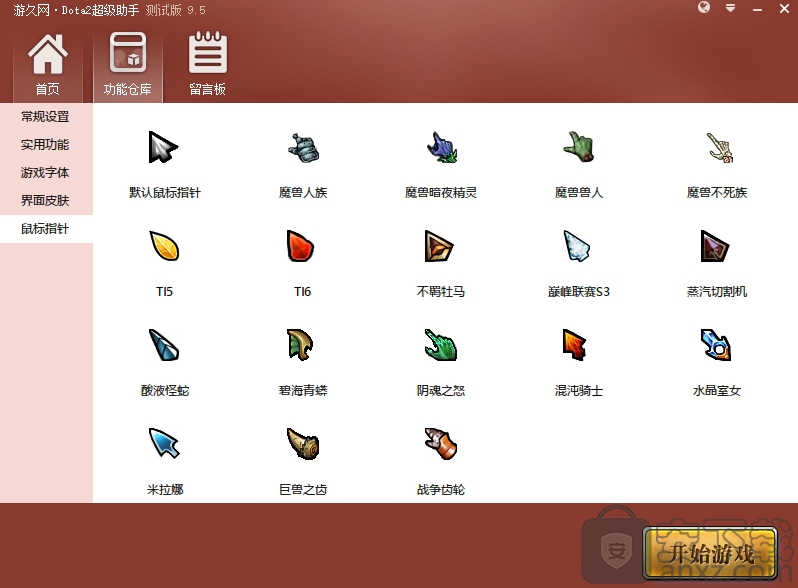Choose the 魔兽人族 gauntlet cursor icon
This screenshot has width=798, height=588.
pos(303,148)
